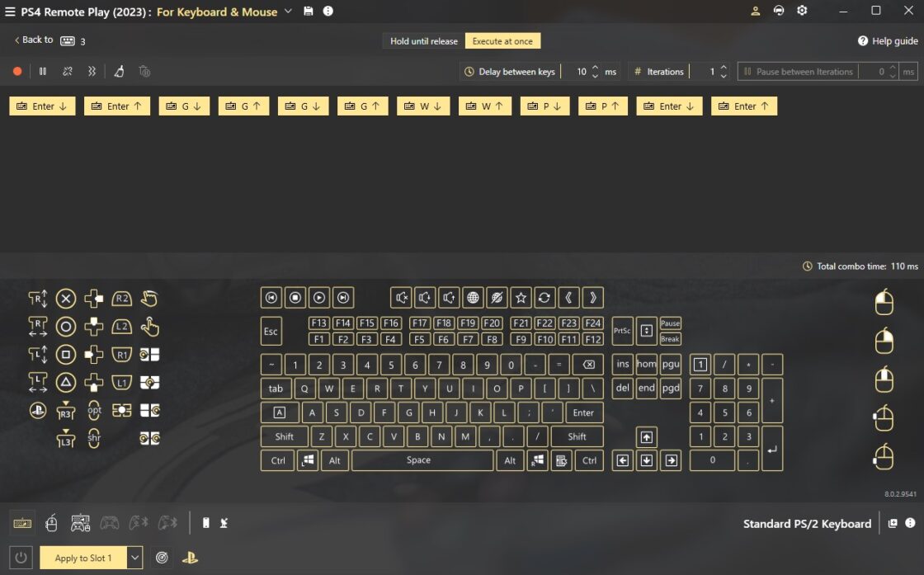Click the volume mute media key

pyautogui.click(x=401, y=298)
